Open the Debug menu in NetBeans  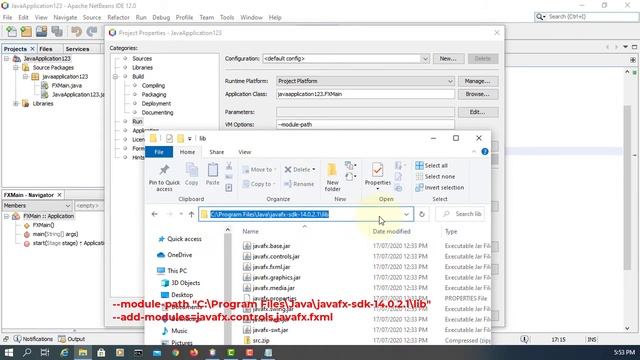pyautogui.click(x=161, y=18)
